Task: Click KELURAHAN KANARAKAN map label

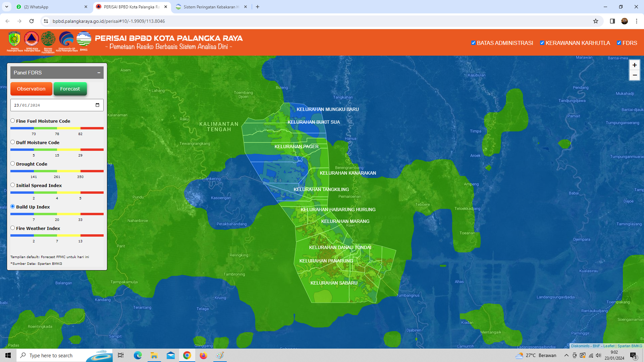Action: coord(348,173)
